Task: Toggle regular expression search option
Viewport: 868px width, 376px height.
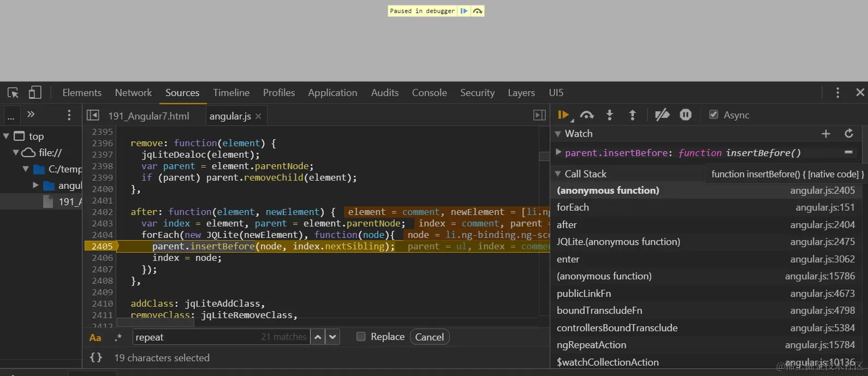Action: coord(118,338)
